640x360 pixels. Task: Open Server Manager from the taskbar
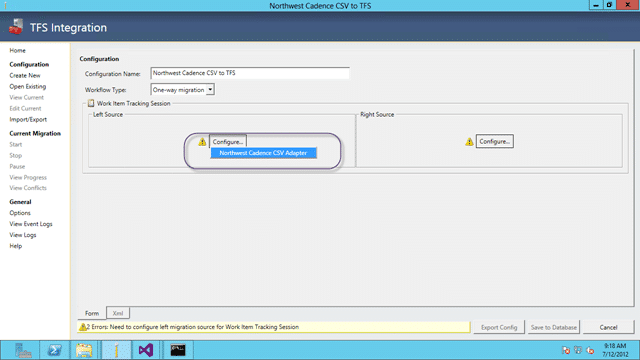[23, 350]
